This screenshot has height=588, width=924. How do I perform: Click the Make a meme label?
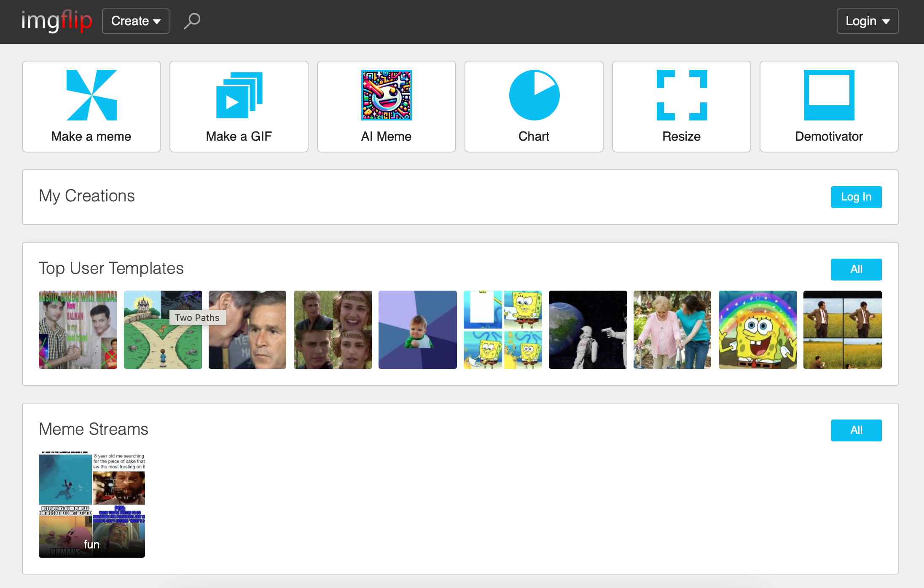pyautogui.click(x=91, y=136)
